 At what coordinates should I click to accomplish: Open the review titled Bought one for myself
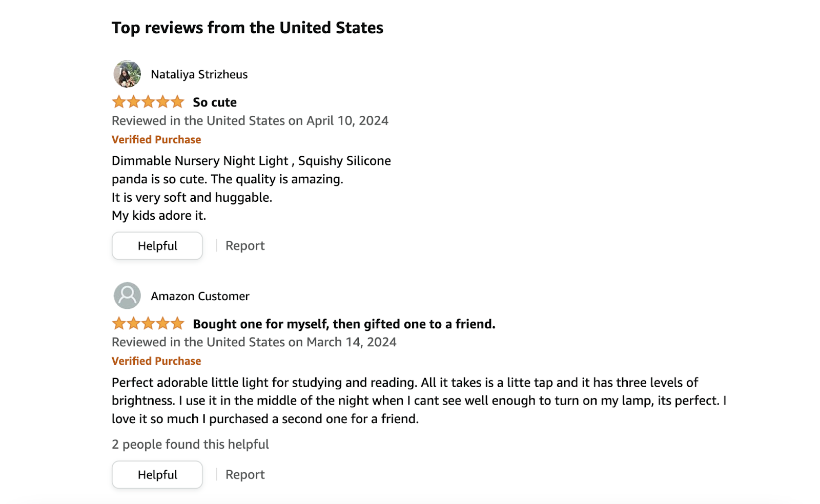tap(343, 323)
